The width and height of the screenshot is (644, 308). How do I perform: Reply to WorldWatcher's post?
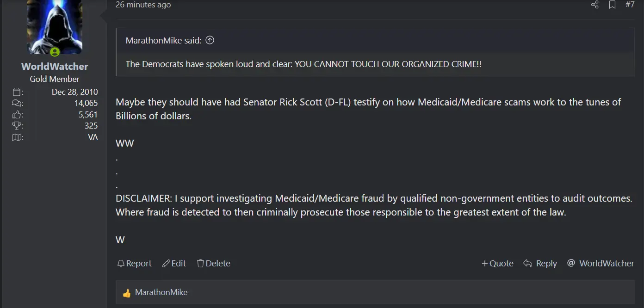point(540,264)
